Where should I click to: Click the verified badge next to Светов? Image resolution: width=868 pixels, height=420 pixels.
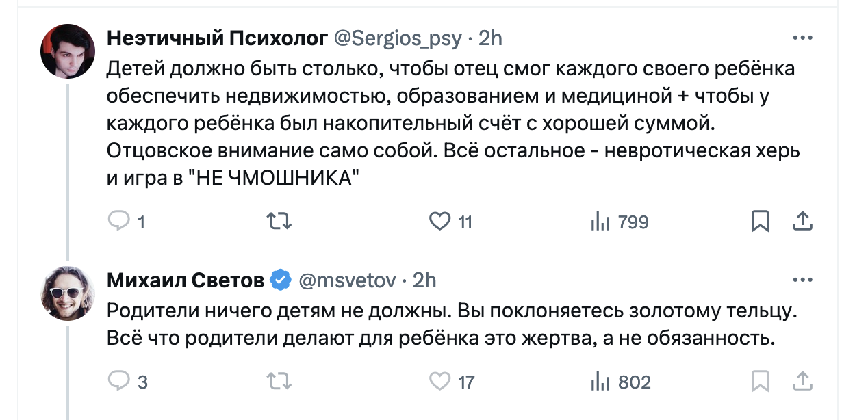(281, 280)
